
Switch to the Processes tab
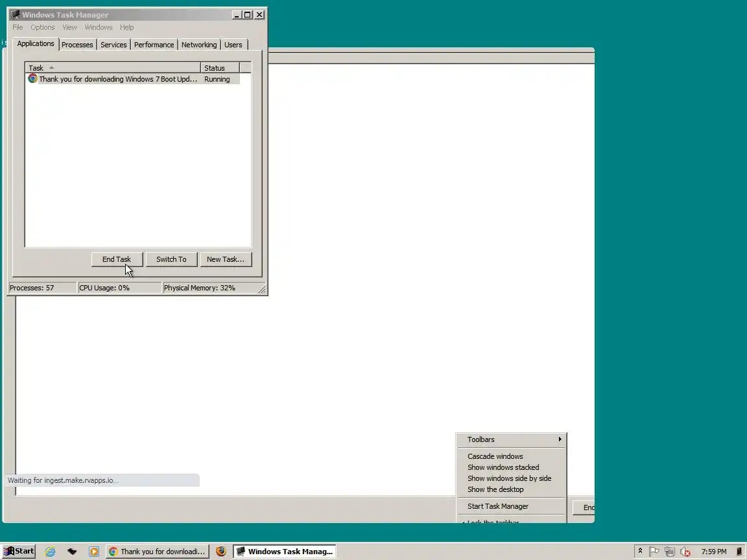pyautogui.click(x=77, y=45)
